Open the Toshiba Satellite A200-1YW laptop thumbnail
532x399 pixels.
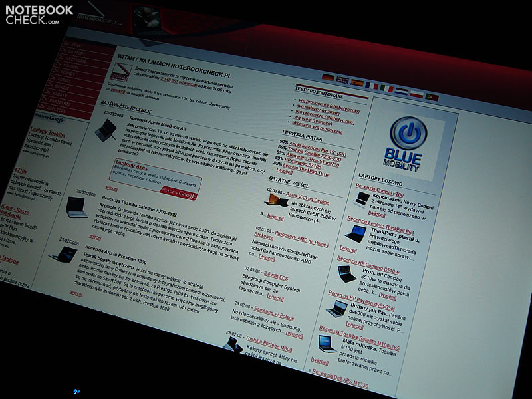(x=76, y=207)
